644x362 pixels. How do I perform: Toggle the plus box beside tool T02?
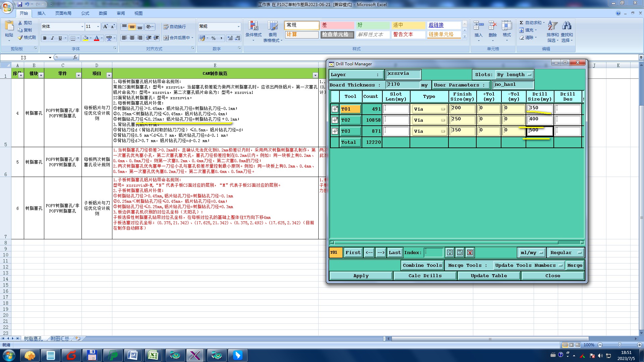335,120
